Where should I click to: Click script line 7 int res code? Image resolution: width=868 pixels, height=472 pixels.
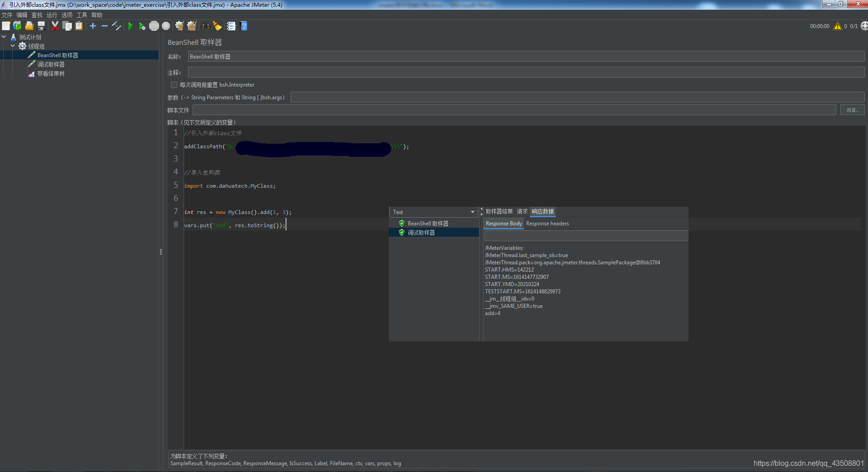pos(238,212)
